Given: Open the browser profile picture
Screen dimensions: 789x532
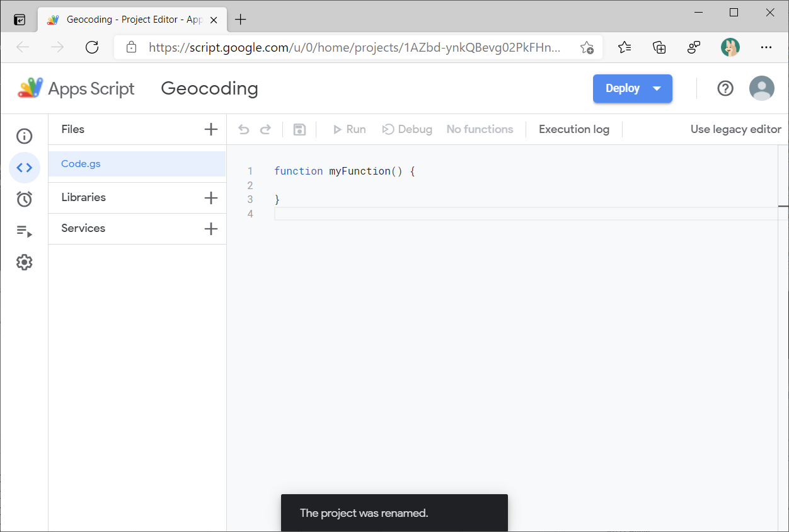Looking at the screenshot, I should pyautogui.click(x=730, y=47).
